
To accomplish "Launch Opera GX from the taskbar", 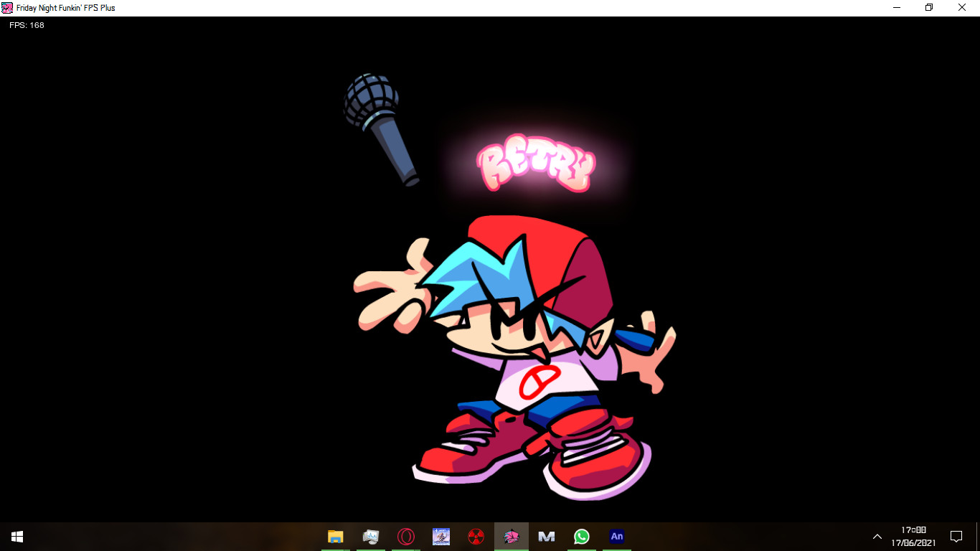I will [405, 536].
